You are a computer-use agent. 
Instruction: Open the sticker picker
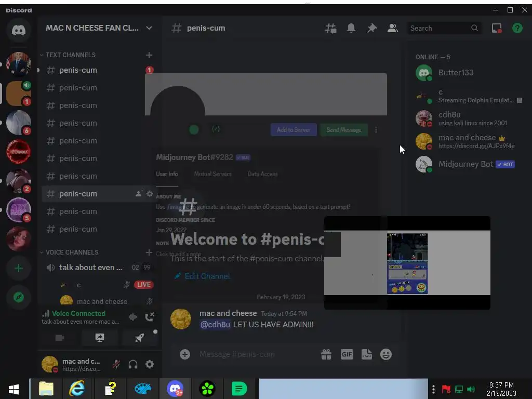click(x=367, y=354)
